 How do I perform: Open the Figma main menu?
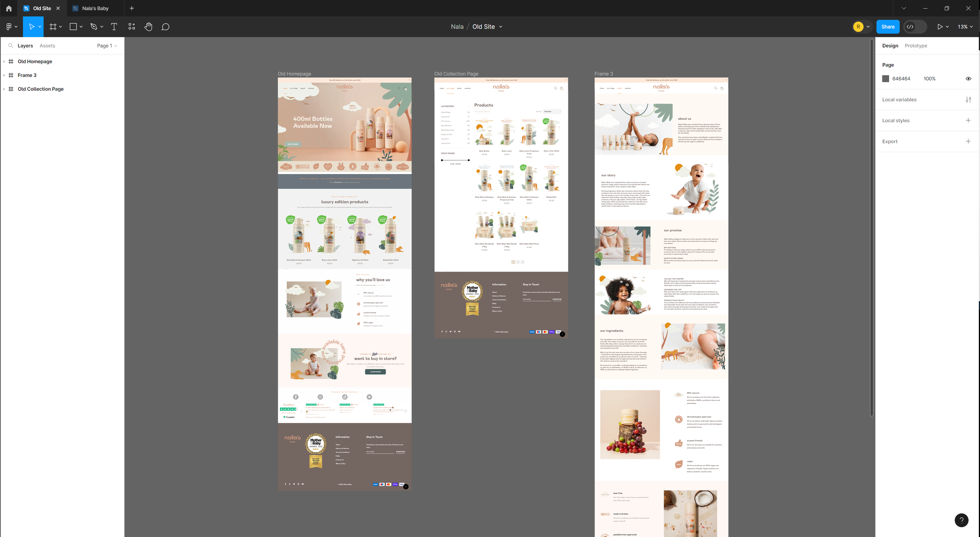(9, 27)
